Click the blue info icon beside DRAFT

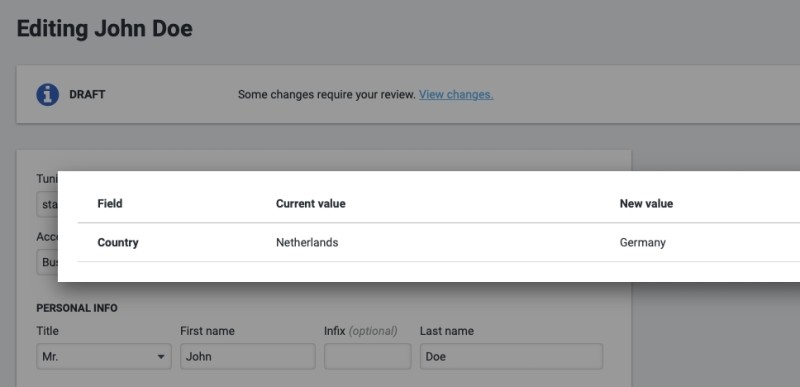click(47, 94)
